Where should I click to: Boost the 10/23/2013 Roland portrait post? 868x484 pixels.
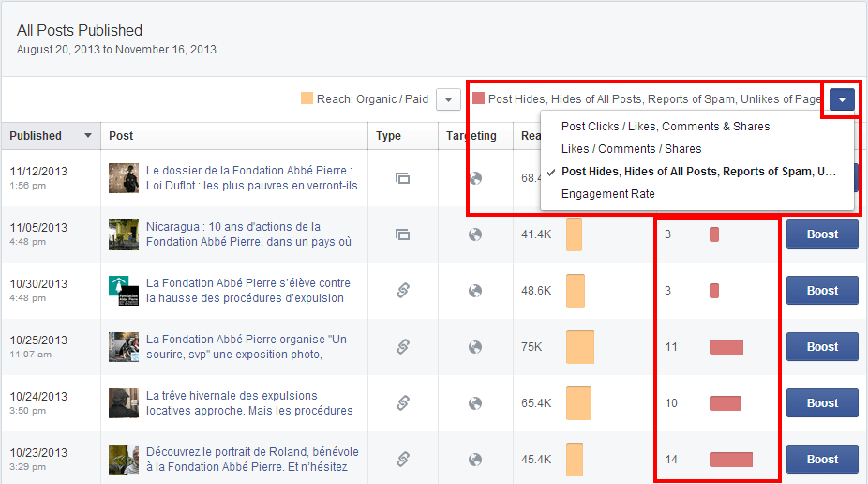tap(821, 460)
